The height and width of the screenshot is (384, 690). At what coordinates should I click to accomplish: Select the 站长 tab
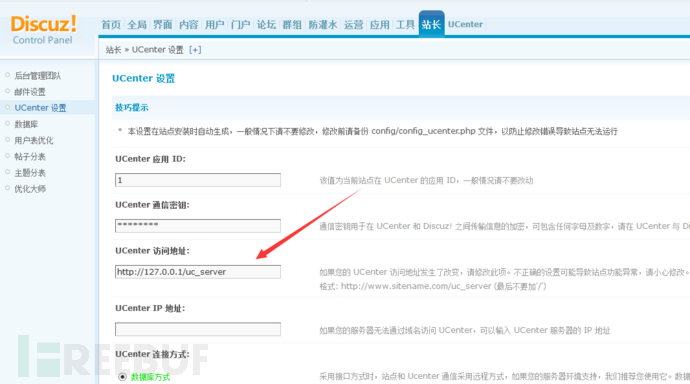point(431,25)
